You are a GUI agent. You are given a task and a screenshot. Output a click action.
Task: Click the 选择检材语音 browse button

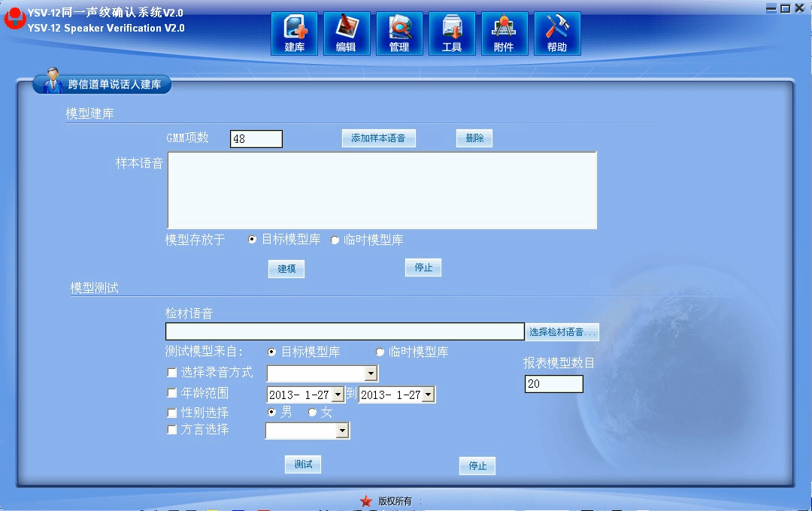click(562, 331)
